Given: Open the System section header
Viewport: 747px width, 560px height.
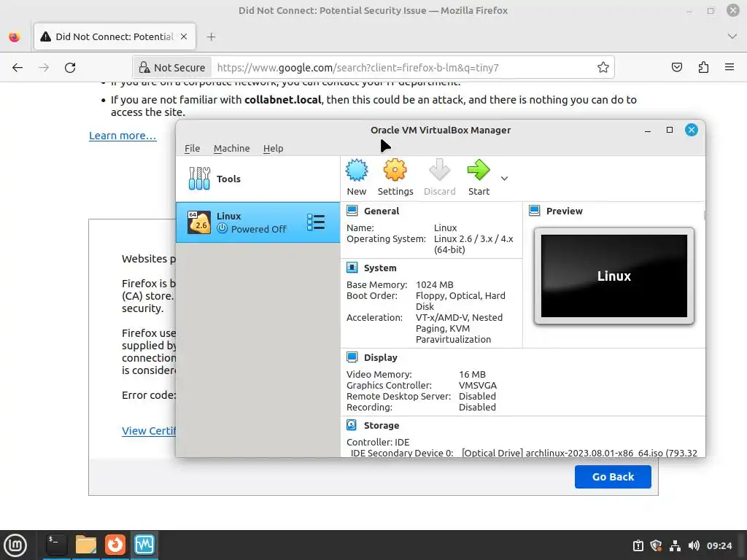Looking at the screenshot, I should click(x=379, y=268).
